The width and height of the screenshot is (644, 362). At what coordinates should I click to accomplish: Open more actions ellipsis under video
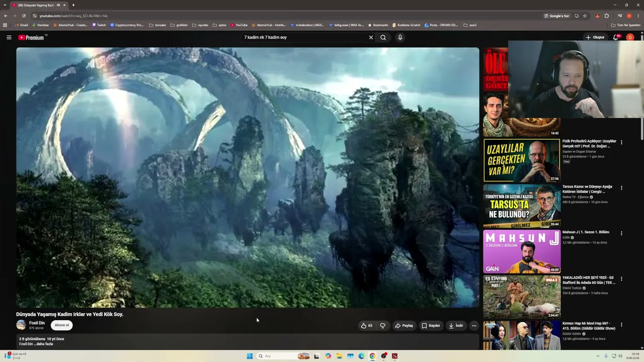(473, 325)
